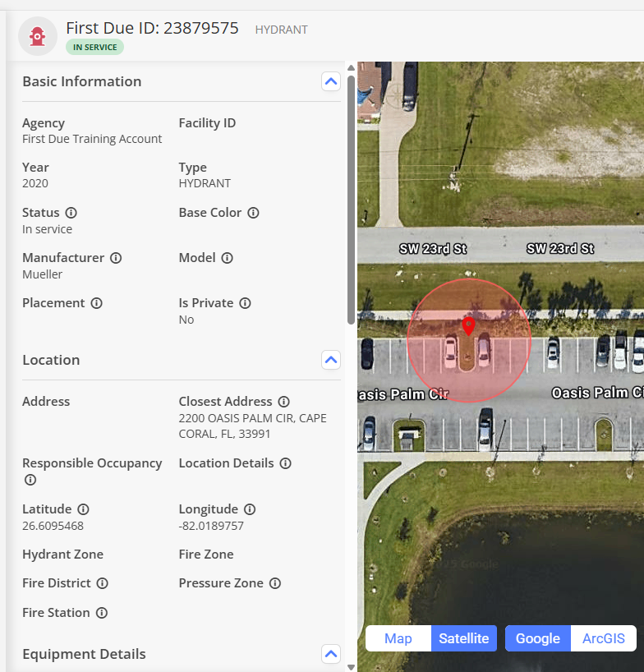The width and height of the screenshot is (644, 672).
Task: Select Google as map provider
Action: point(538,638)
